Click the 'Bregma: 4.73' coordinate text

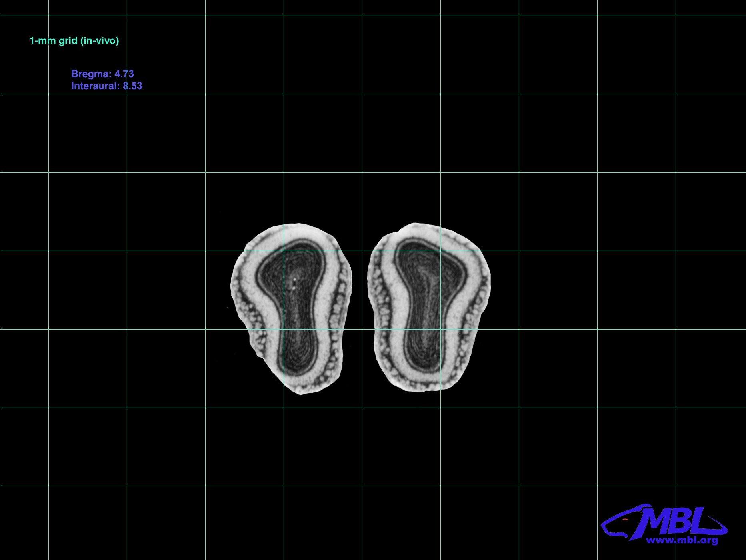(102, 74)
